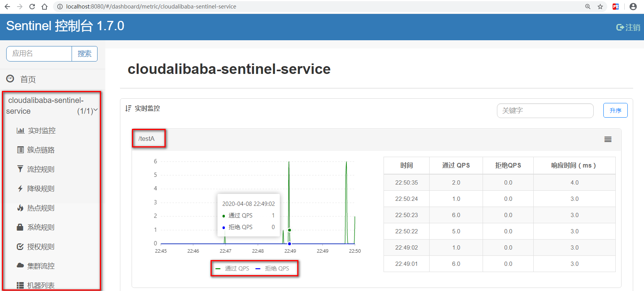Click the logout arrow icon beside 注销
Image resolution: width=644 pixels, height=291 pixels.
click(620, 27)
